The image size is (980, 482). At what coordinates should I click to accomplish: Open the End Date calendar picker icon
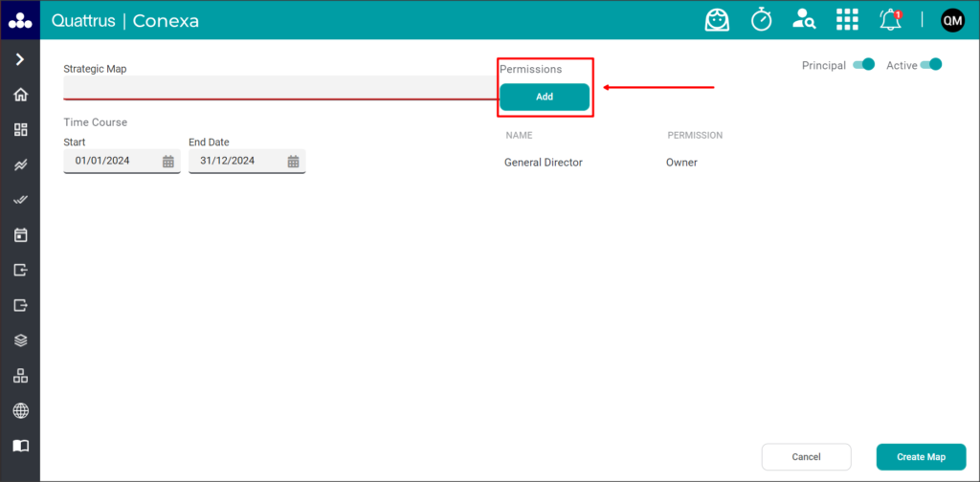[293, 161]
